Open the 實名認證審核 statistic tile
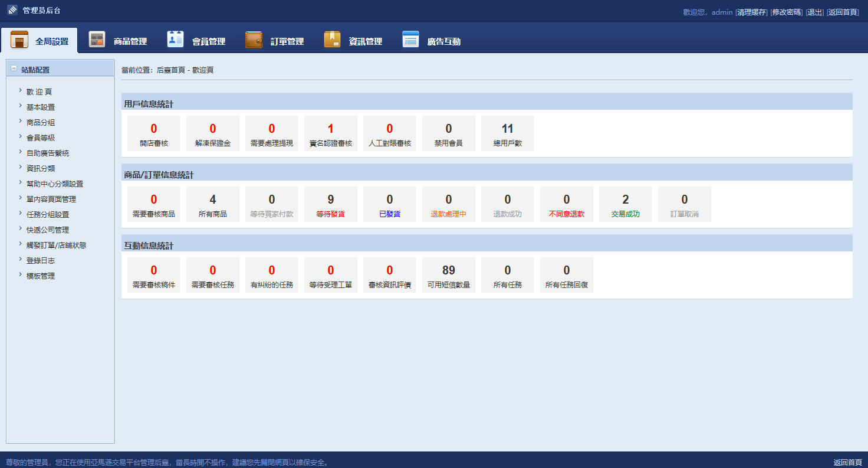The image size is (868, 468). tap(331, 134)
